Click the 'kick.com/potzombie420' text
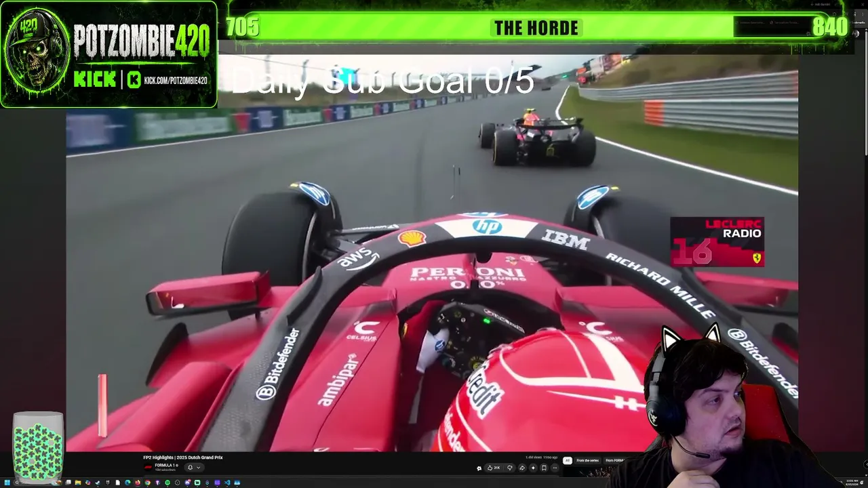This screenshot has width=868, height=488. pyautogui.click(x=176, y=81)
